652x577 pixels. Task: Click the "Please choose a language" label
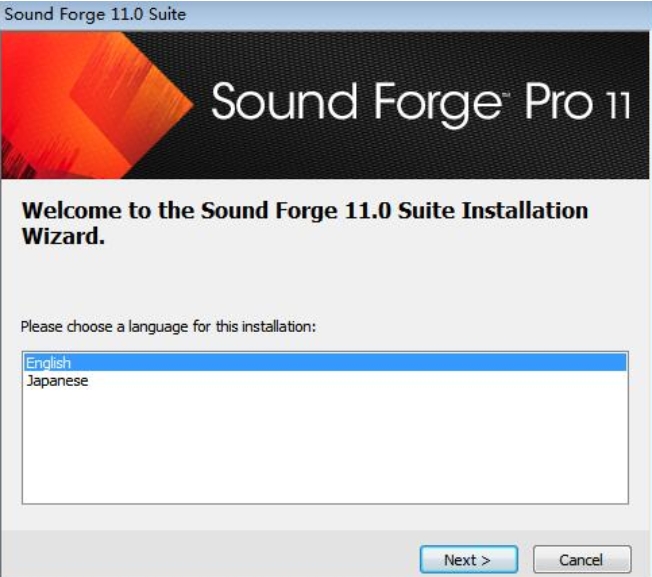pos(168,327)
